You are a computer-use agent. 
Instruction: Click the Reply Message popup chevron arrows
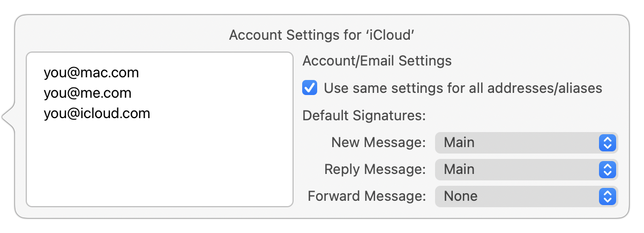click(607, 170)
